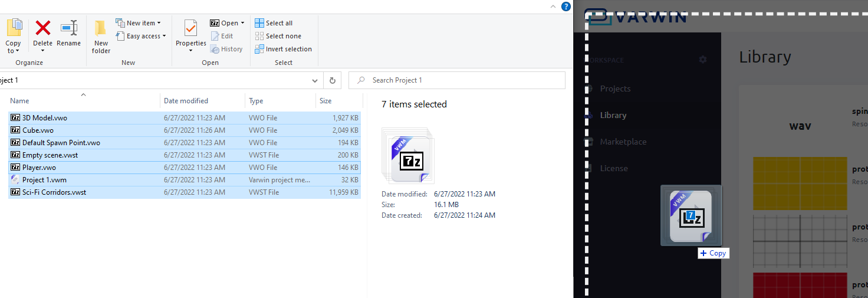The height and width of the screenshot is (298, 868).
Task: Click the white grid texture thumbnail
Action: (x=800, y=241)
